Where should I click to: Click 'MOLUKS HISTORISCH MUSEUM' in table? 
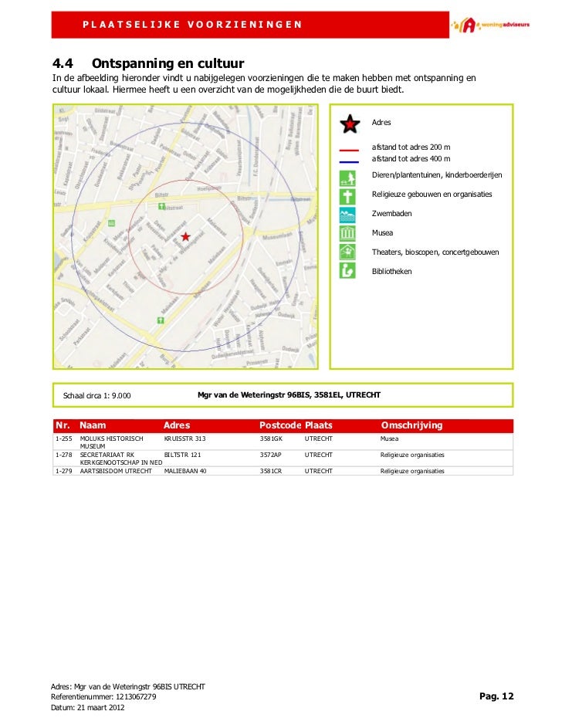(x=111, y=442)
